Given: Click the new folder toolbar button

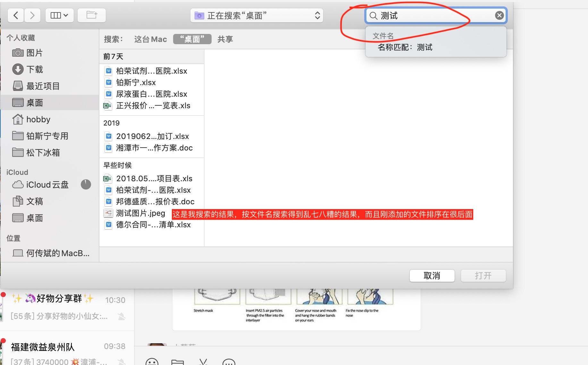Looking at the screenshot, I should [x=92, y=15].
